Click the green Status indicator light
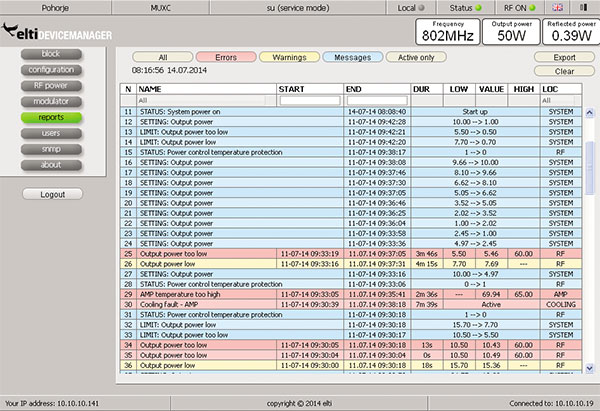The height and width of the screenshot is (411, 600). [x=477, y=8]
